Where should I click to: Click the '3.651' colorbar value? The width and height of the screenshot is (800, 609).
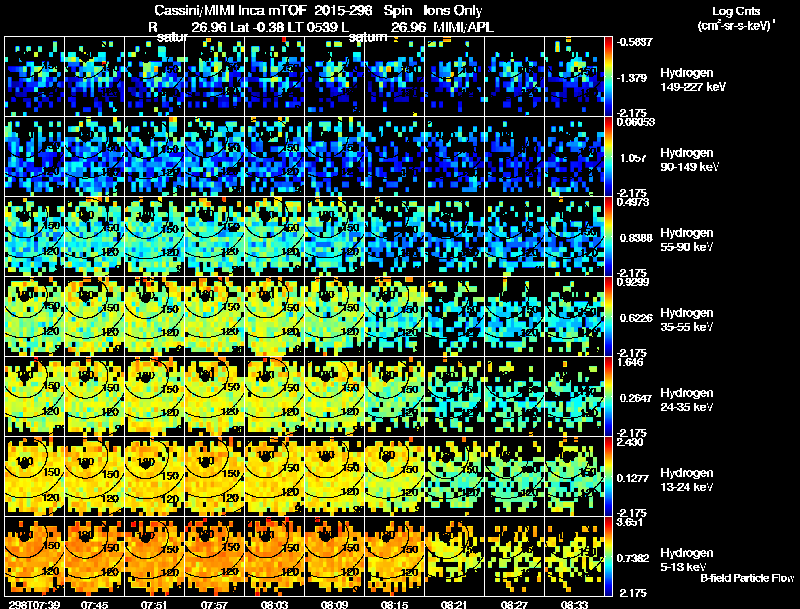click(x=630, y=522)
